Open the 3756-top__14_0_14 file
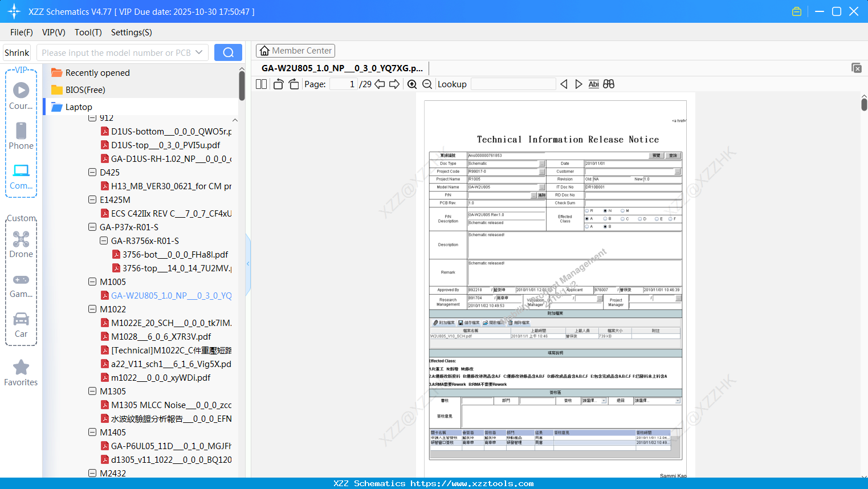This screenshot has width=868, height=489. point(172,268)
